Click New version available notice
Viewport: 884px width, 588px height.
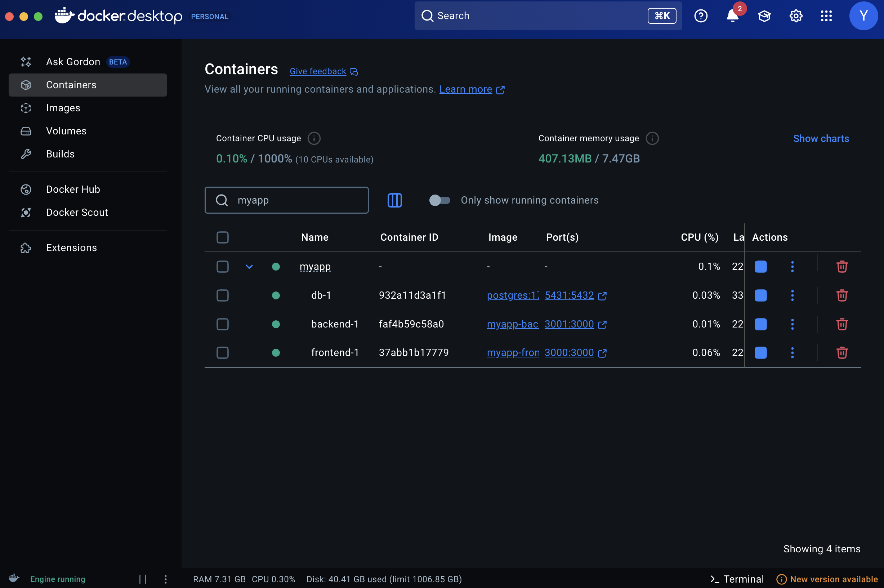click(x=827, y=579)
